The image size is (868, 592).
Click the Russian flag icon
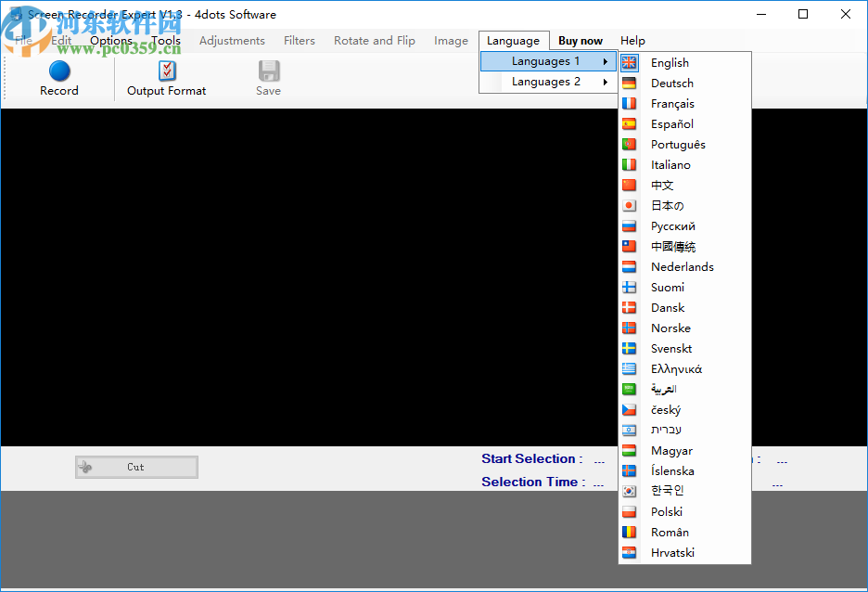629,226
